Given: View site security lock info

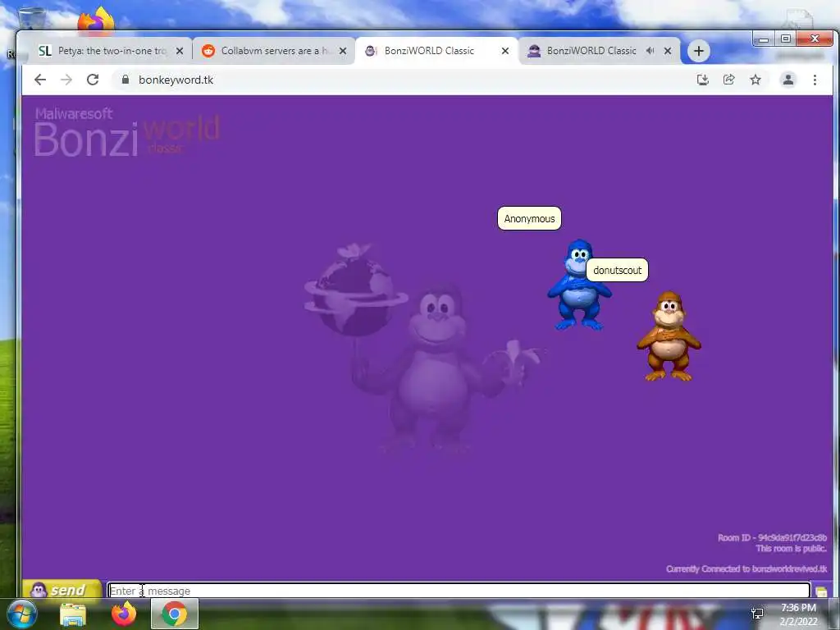Looking at the screenshot, I should [x=126, y=80].
